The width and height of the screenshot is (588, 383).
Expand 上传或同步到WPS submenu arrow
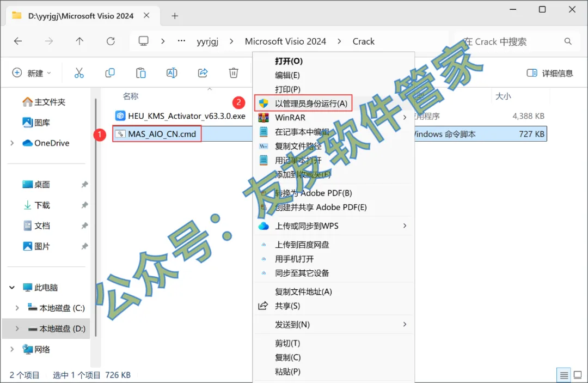click(405, 226)
